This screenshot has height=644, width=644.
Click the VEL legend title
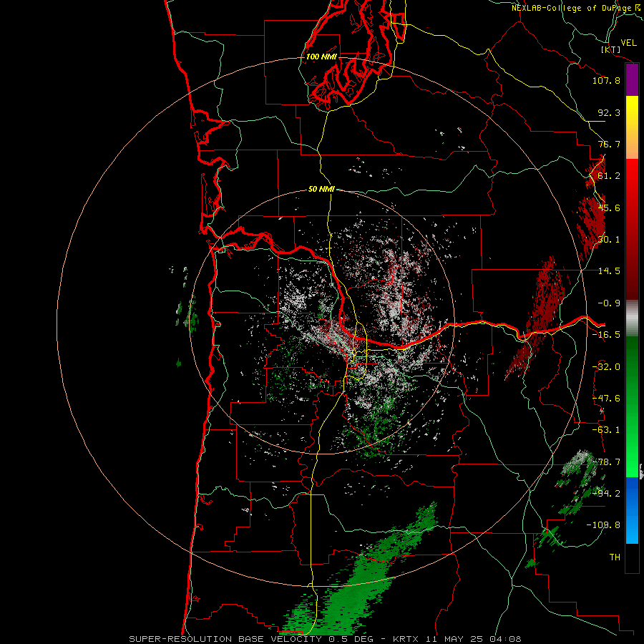pos(629,43)
